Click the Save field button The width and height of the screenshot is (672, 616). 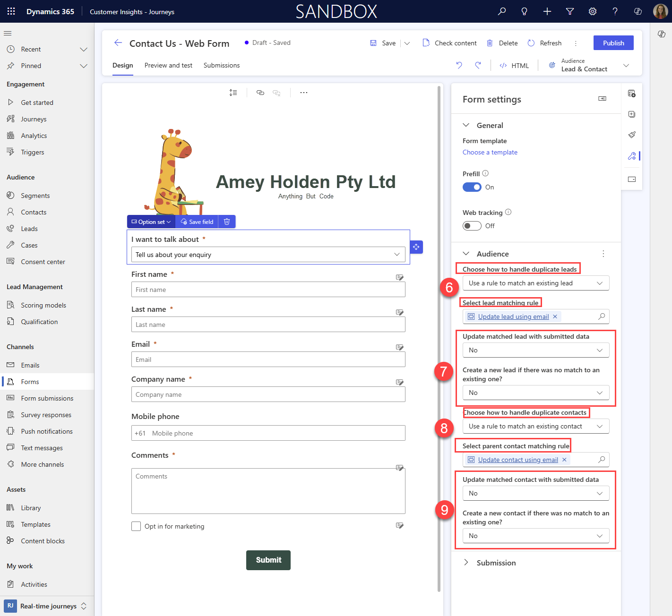pyautogui.click(x=197, y=222)
